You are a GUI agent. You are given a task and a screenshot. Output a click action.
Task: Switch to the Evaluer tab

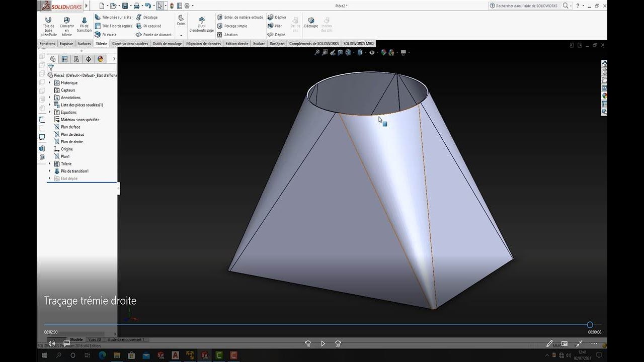(x=259, y=44)
